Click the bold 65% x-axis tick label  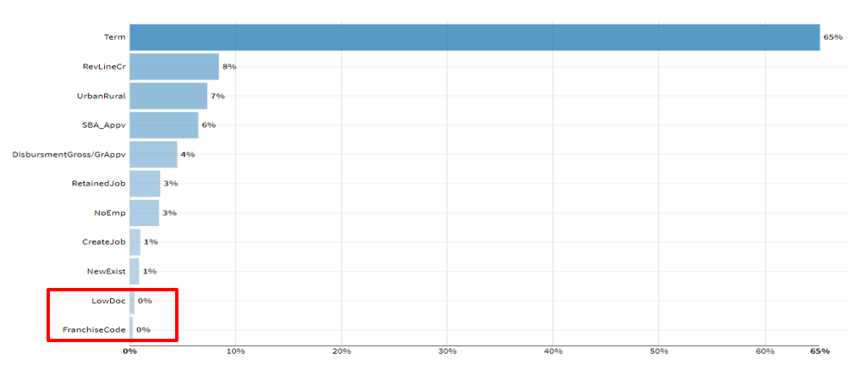820,351
